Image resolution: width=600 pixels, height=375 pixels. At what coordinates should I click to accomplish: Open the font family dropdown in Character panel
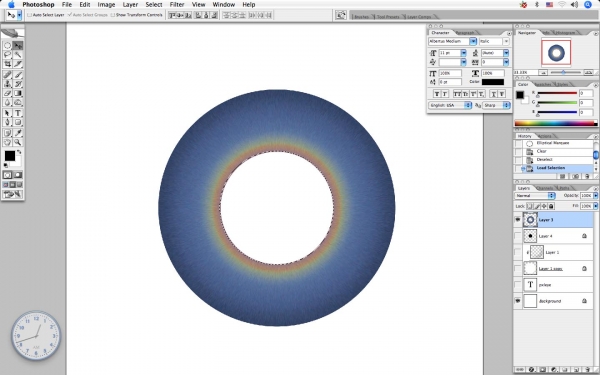pos(473,41)
